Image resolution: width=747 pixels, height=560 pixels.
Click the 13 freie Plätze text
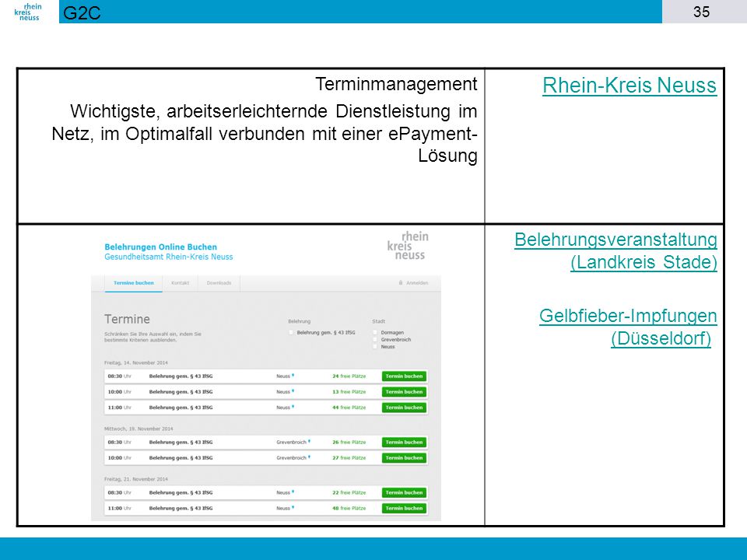pos(349,392)
